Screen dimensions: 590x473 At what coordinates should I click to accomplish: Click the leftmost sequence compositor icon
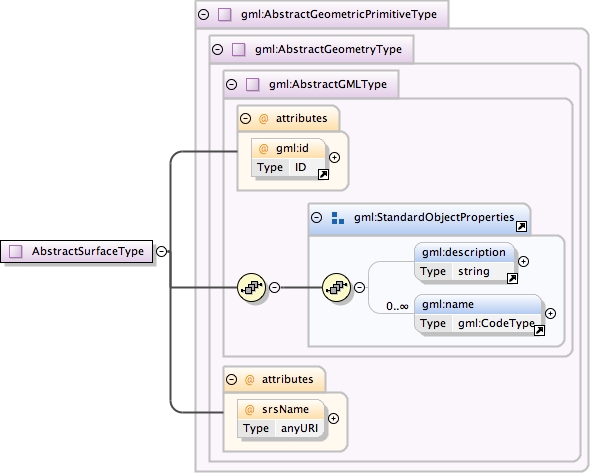point(251,287)
